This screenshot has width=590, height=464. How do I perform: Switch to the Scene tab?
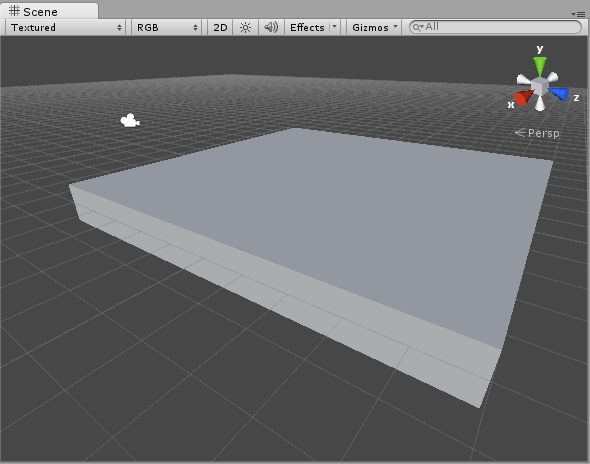coord(49,11)
